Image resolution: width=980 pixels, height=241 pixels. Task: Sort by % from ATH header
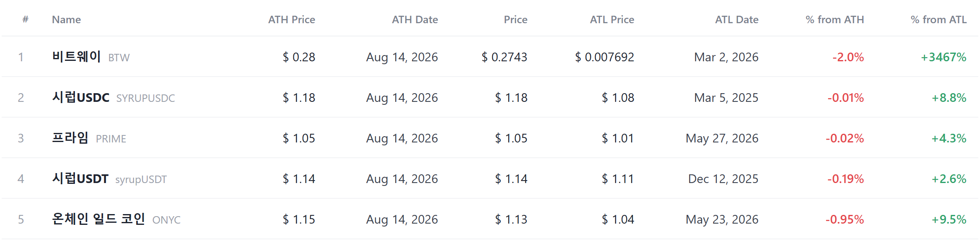[x=835, y=19]
